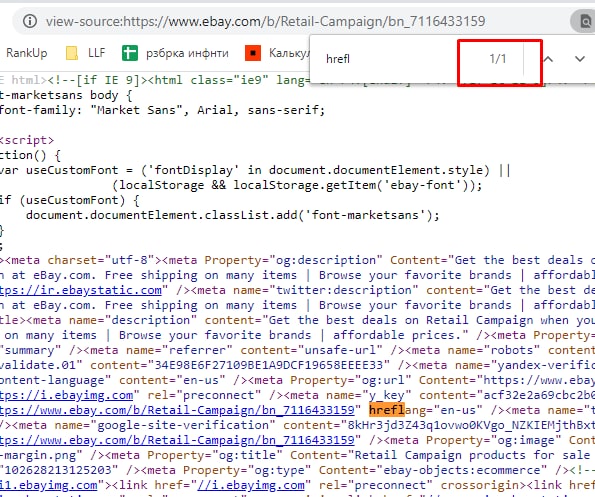Select the 'ebay-font' string text
Image resolution: width=595 pixels, height=497 pixels.
pos(422,185)
